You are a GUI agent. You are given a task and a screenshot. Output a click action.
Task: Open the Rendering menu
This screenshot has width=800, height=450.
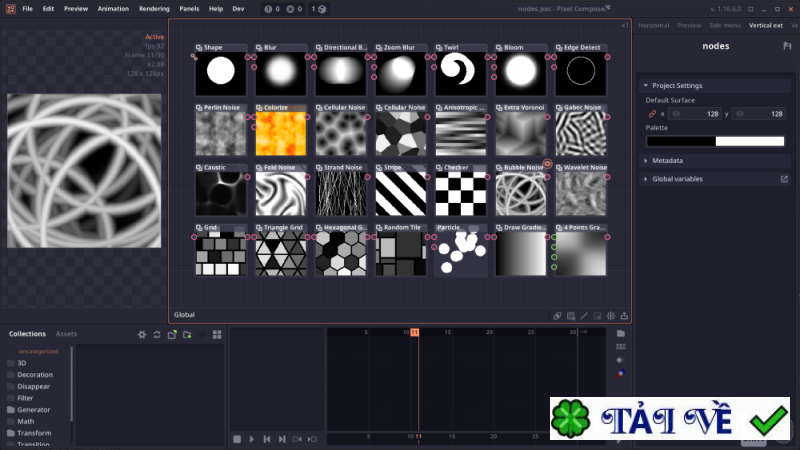154,8
